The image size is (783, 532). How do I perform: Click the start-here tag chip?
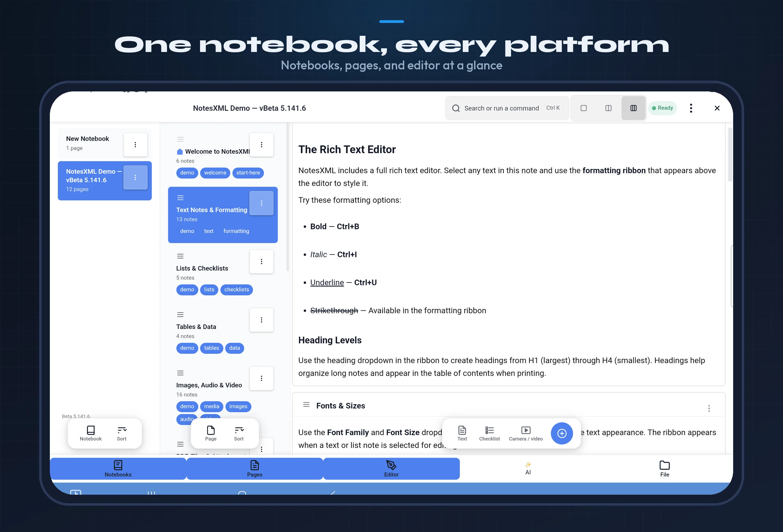click(x=248, y=173)
